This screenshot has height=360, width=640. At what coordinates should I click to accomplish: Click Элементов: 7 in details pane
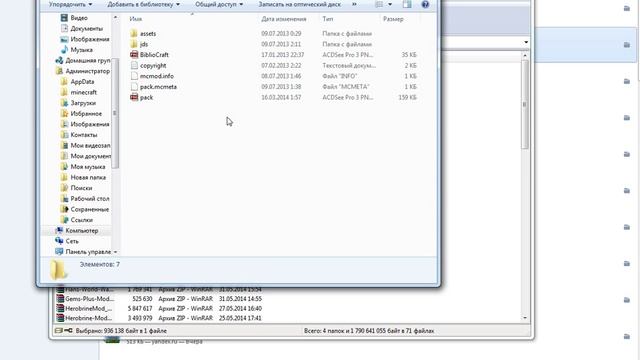click(100, 264)
